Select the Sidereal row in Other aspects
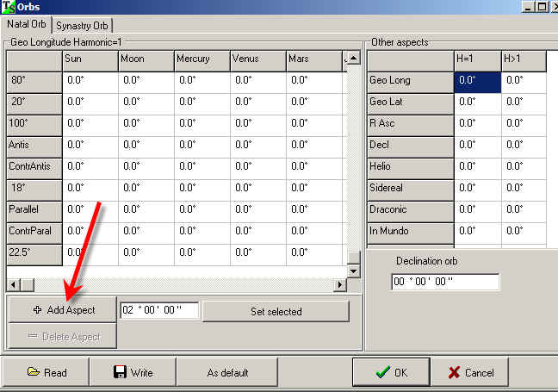The height and width of the screenshot is (392, 558). 409,188
